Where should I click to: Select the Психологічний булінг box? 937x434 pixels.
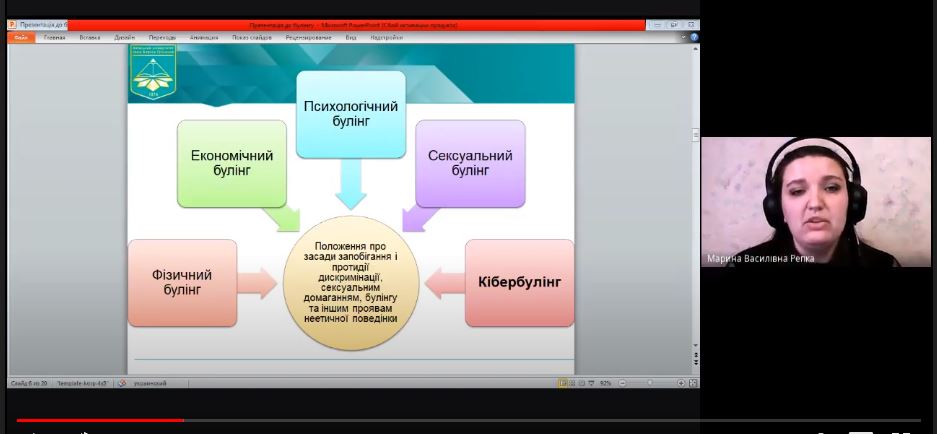point(351,114)
